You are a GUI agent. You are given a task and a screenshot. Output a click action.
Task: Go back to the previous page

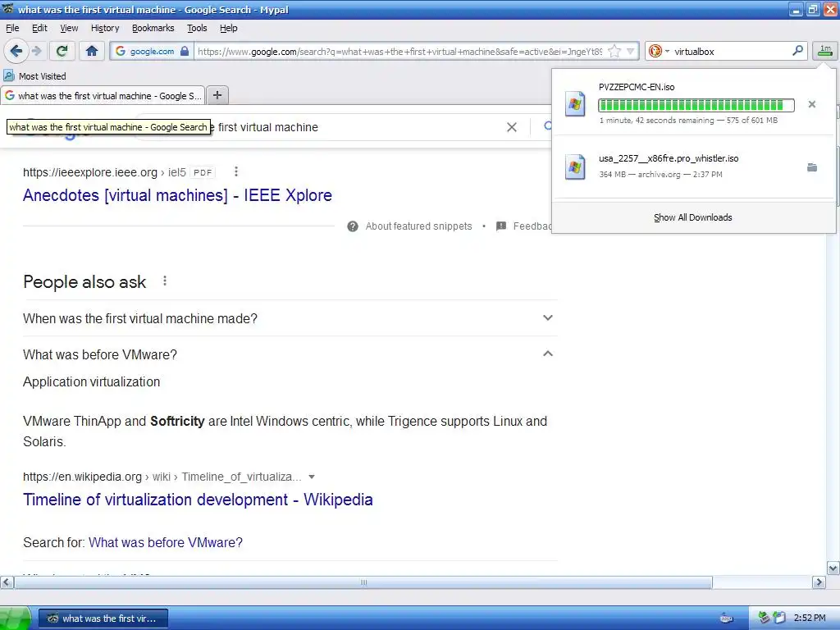pos(16,52)
